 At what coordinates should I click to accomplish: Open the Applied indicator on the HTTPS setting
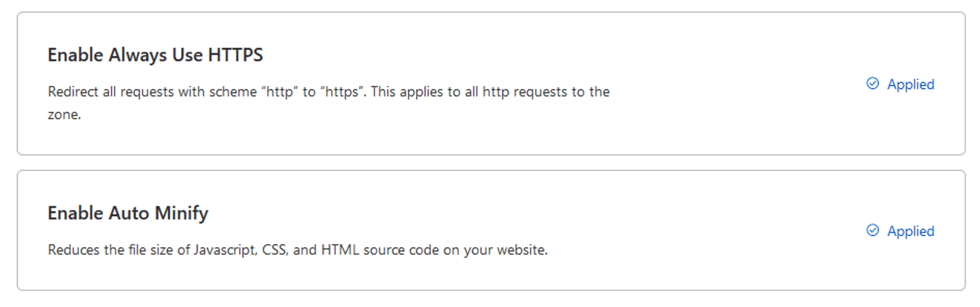pyautogui.click(x=910, y=84)
